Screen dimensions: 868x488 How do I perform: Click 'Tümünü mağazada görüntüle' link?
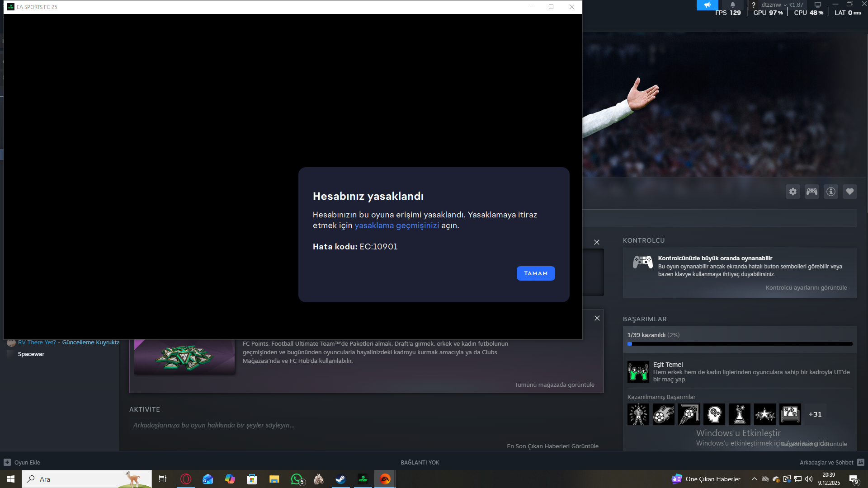tap(554, 385)
